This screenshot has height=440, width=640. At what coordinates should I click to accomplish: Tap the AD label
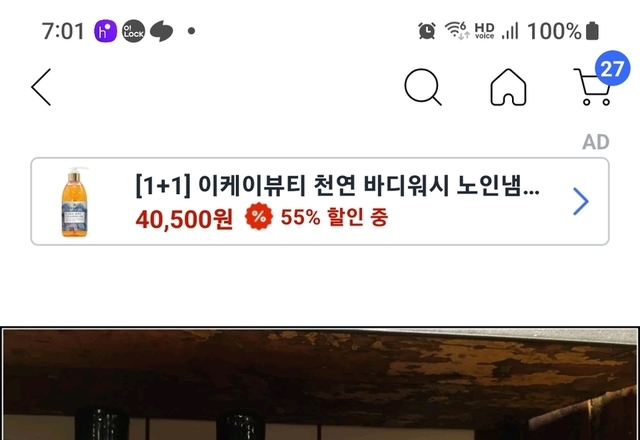[x=596, y=142]
